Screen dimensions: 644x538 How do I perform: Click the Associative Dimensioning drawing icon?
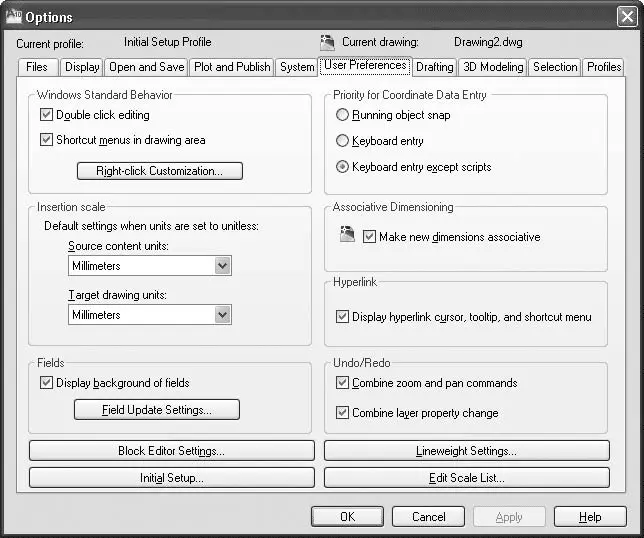click(x=348, y=235)
